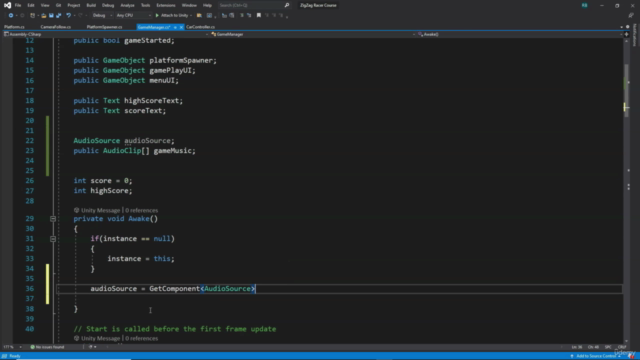640x360 pixels.
Task: Click the comment selection toolbar icon
Action: coord(242,16)
